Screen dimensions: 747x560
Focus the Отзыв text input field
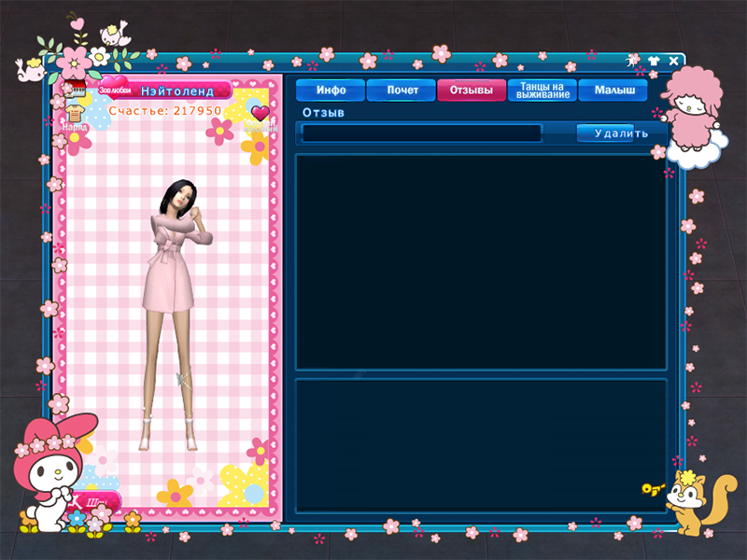(x=422, y=133)
